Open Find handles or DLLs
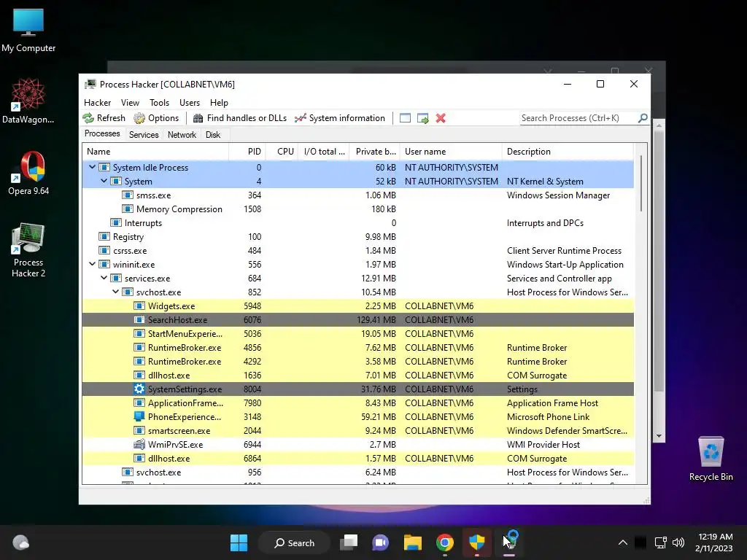The width and height of the screenshot is (747, 560). 239,118
